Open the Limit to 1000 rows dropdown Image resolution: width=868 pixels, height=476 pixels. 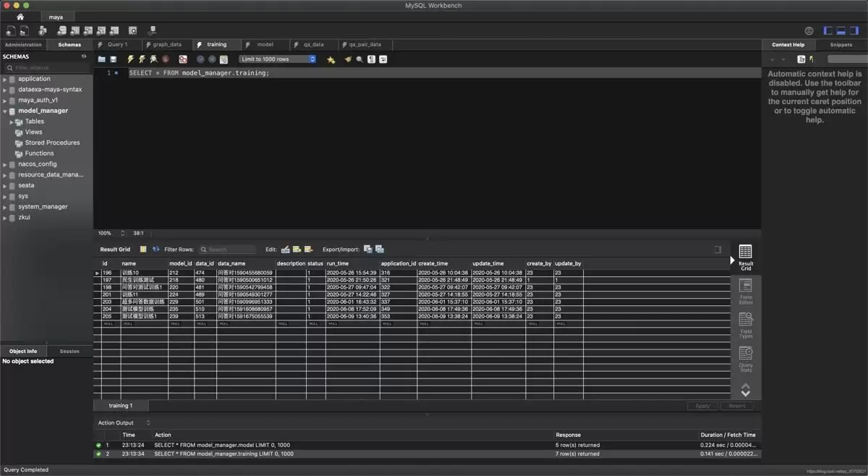click(278, 59)
